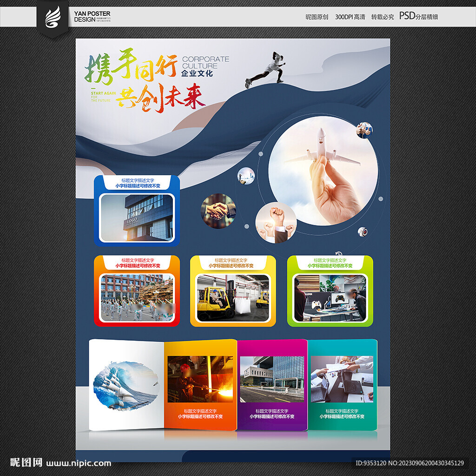Click the 昵图原创 label in the header
The image size is (476, 476).
317,17
